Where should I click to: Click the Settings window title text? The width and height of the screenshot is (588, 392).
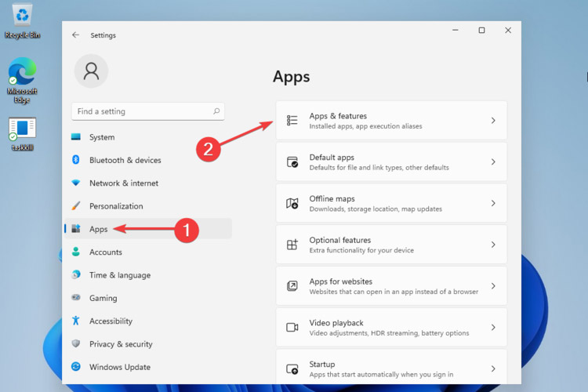pyautogui.click(x=103, y=34)
